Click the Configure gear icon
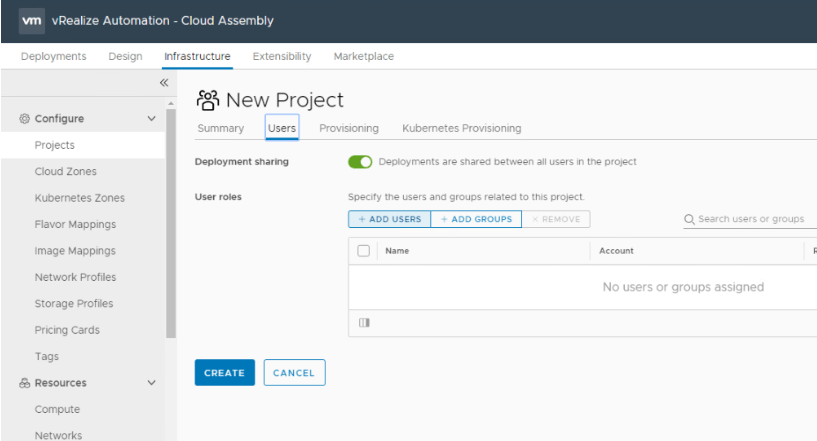This screenshot has height=441, width=817. coord(25,119)
